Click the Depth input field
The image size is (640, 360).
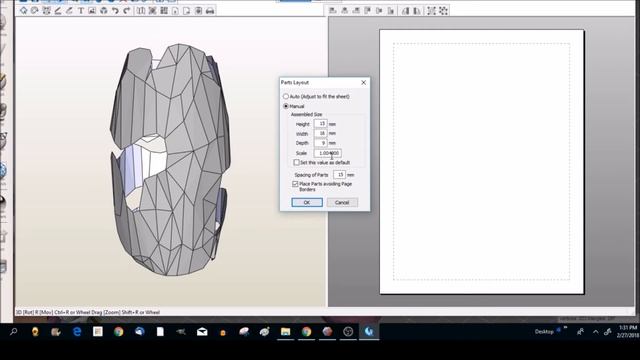pos(320,143)
